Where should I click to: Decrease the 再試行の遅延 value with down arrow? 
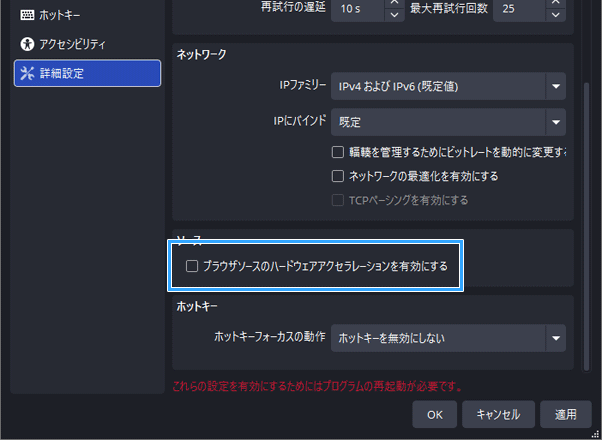pyautogui.click(x=394, y=15)
